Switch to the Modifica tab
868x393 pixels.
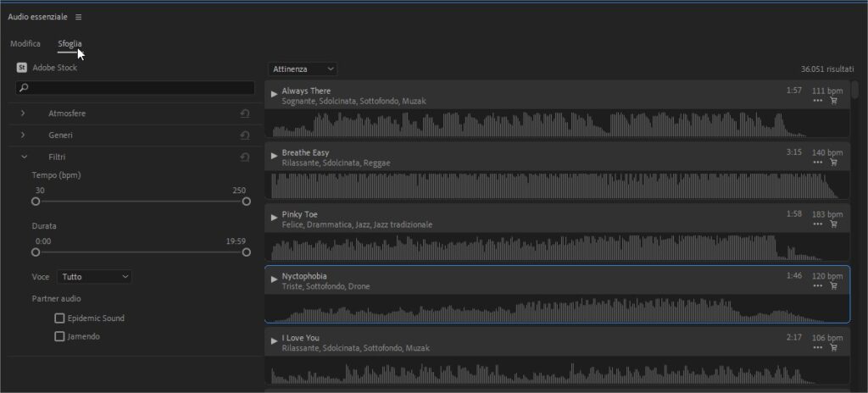[25, 44]
